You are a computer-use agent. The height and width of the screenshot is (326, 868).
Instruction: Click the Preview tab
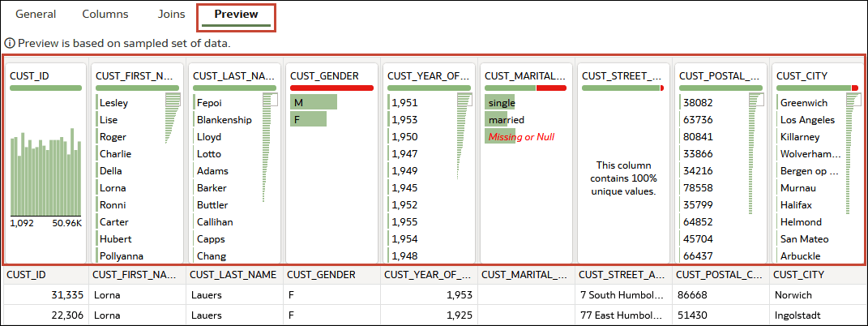click(237, 15)
